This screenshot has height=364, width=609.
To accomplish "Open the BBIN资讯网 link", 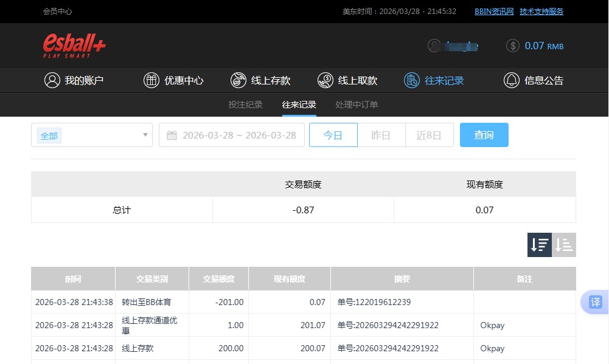I will point(493,11).
